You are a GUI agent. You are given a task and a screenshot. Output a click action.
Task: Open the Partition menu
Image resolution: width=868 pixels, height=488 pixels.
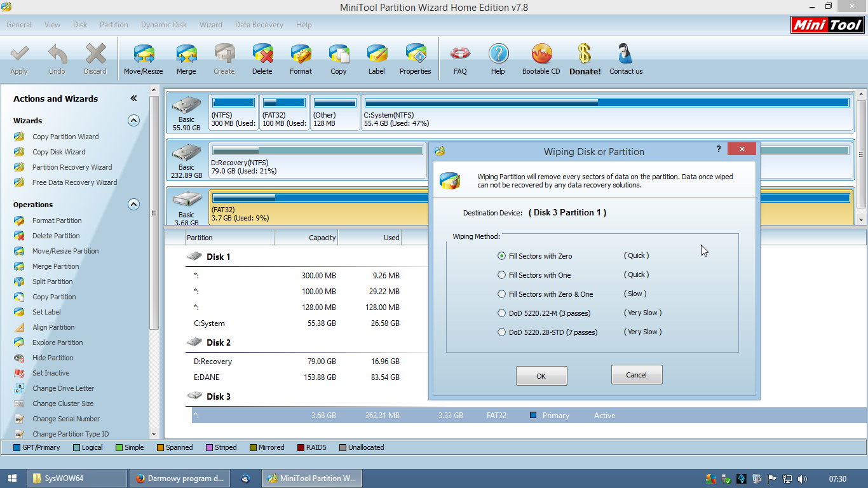coord(114,25)
